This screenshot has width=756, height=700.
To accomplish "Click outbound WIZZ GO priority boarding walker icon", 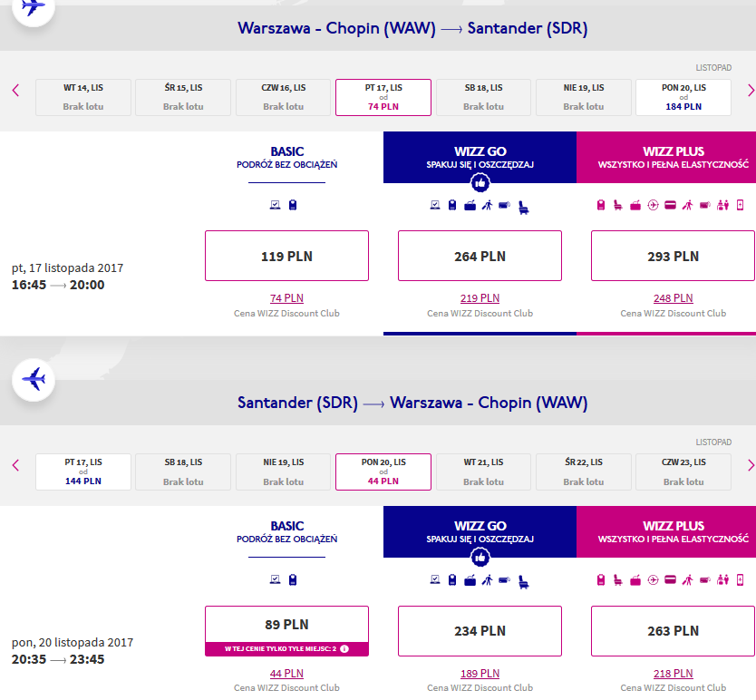I will pos(488,205).
